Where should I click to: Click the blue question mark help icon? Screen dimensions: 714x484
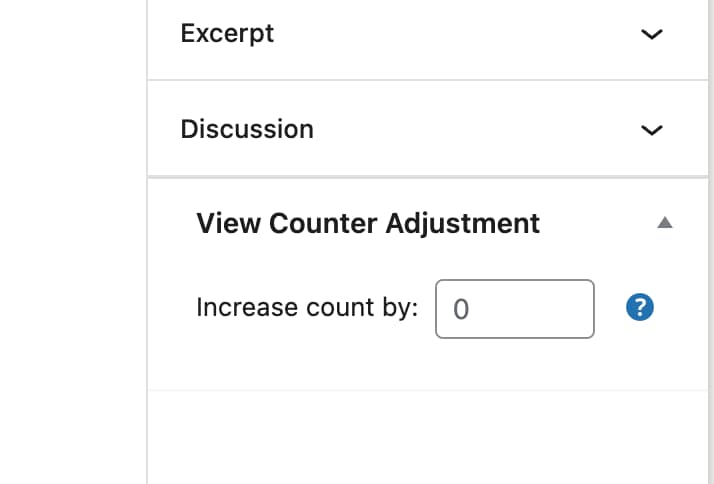(x=639, y=308)
